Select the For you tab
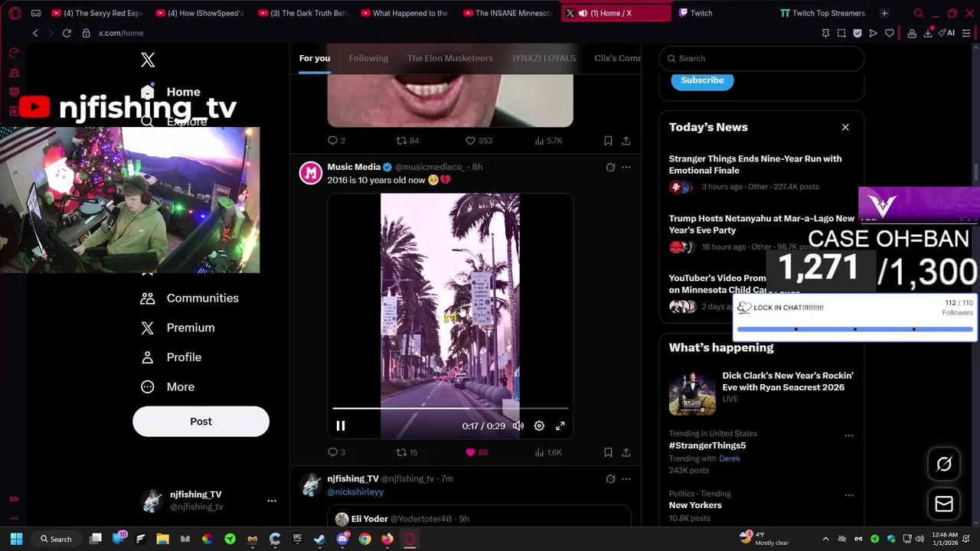980x551 pixels. 315,58
